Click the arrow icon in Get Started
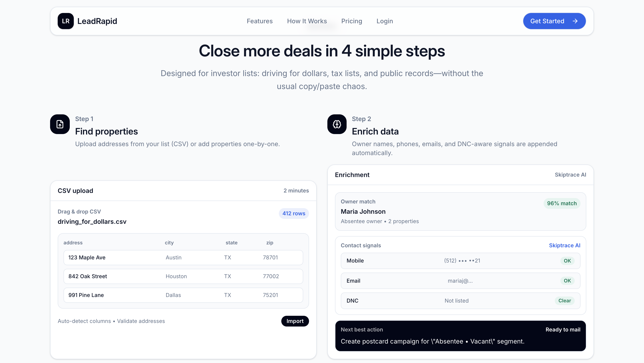 [575, 21]
